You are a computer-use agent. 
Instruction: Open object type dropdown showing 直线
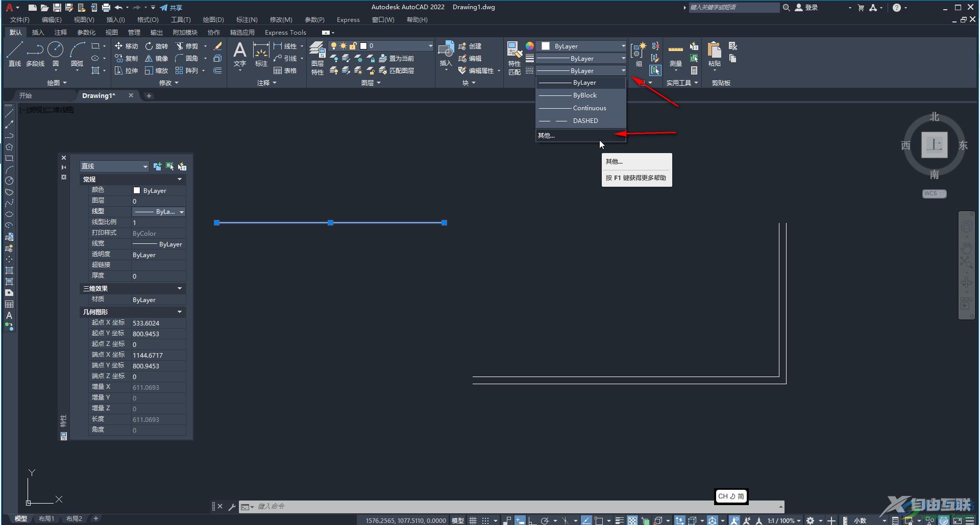point(114,166)
